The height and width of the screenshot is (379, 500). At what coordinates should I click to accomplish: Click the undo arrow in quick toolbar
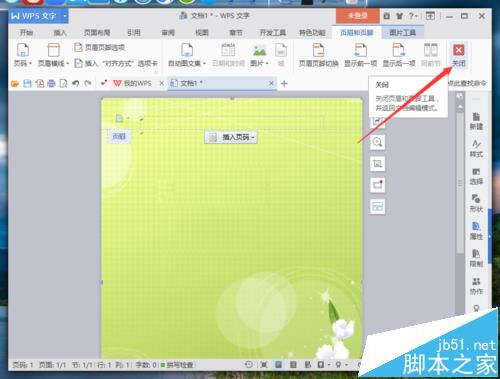click(x=76, y=83)
